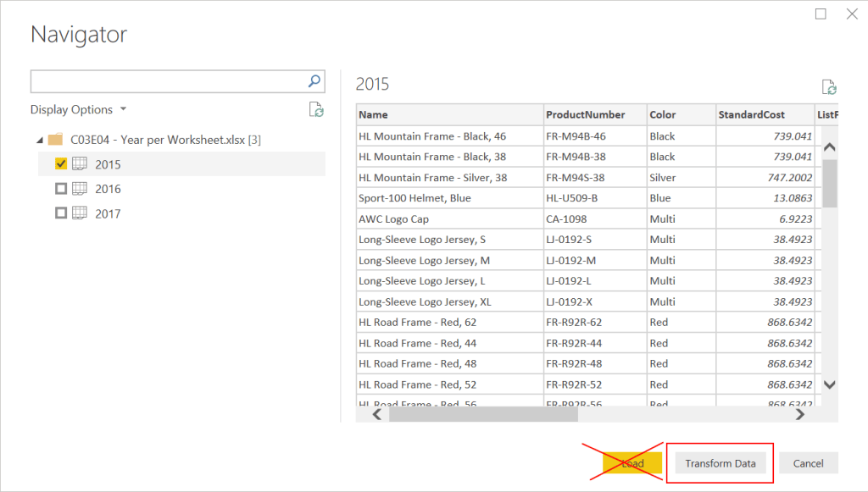Click the preview scroll down arrow

coord(829,384)
